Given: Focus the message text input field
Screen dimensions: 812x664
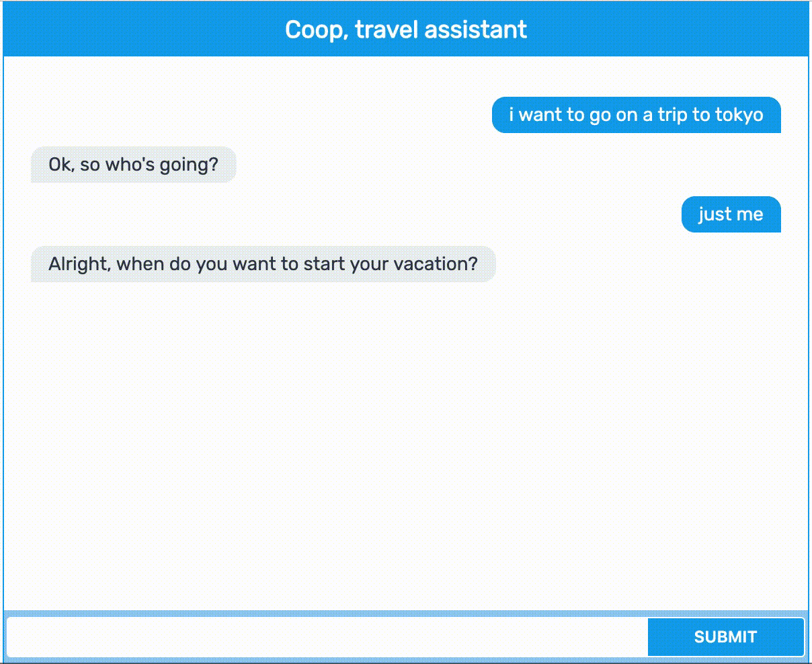Looking at the screenshot, I should (327, 637).
